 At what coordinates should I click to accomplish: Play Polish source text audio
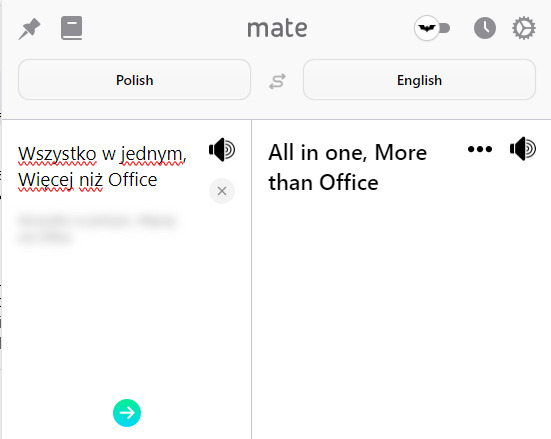(222, 150)
